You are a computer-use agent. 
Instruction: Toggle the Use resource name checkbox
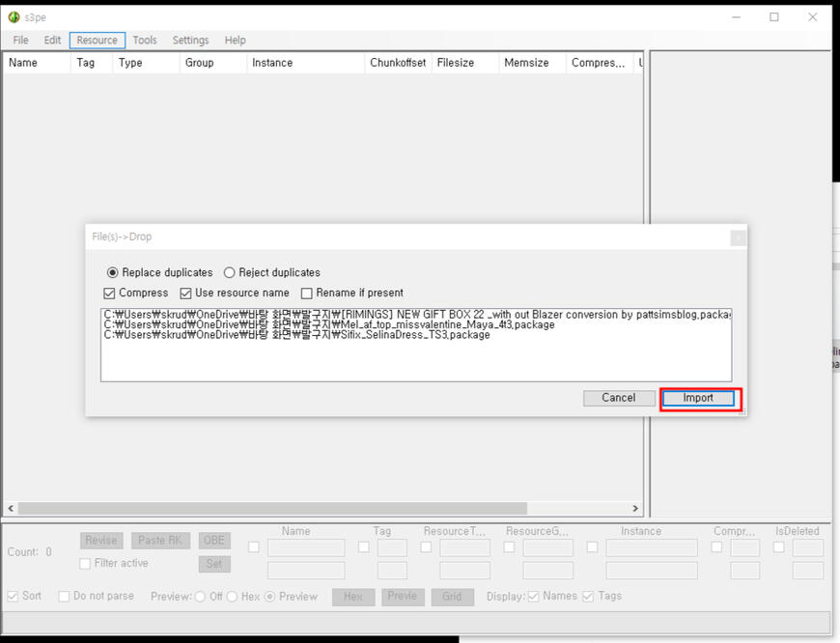coord(186,294)
